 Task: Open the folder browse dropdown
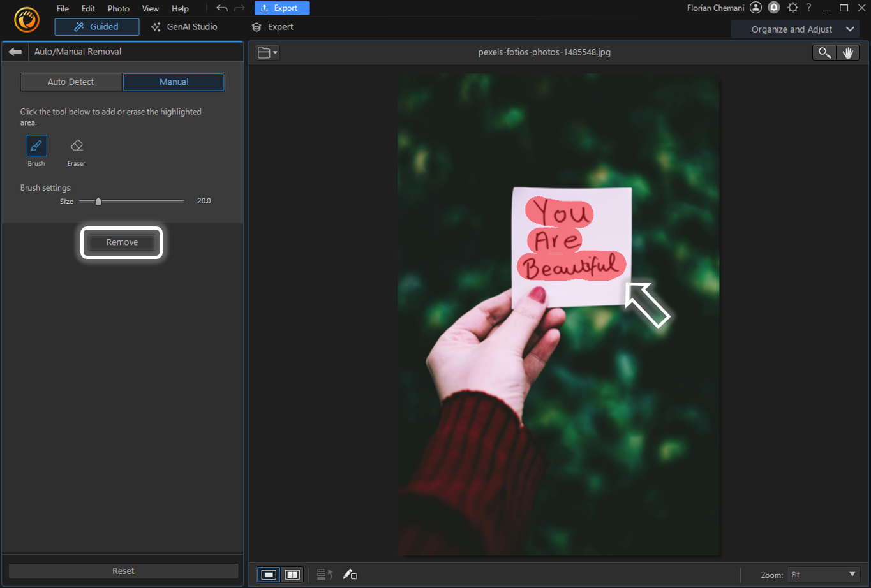tap(267, 52)
